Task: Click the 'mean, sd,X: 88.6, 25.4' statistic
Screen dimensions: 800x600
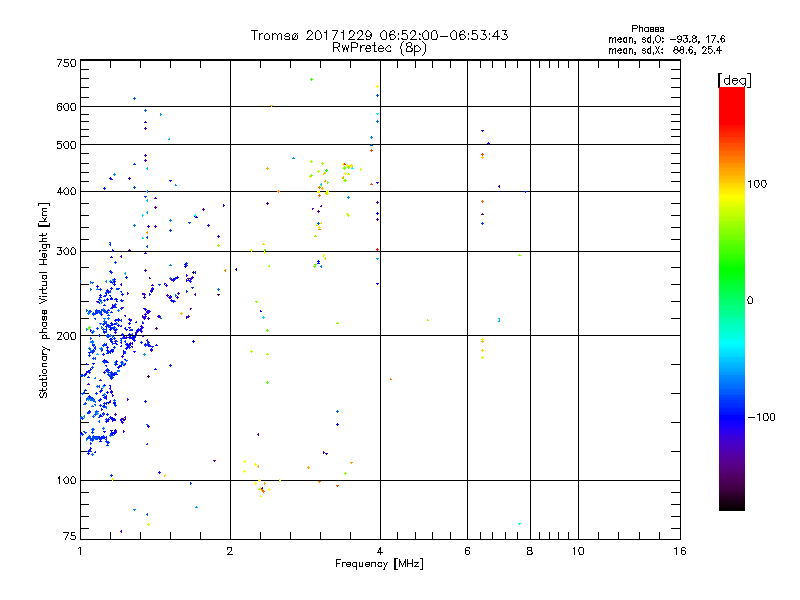Action: [x=665, y=50]
